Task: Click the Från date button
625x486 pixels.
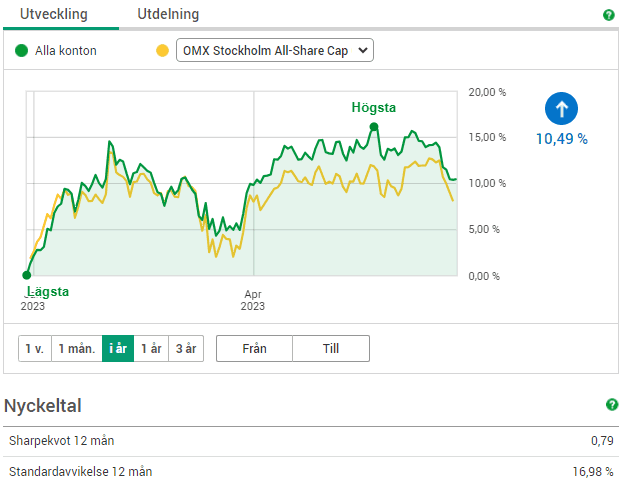Action: (x=254, y=348)
